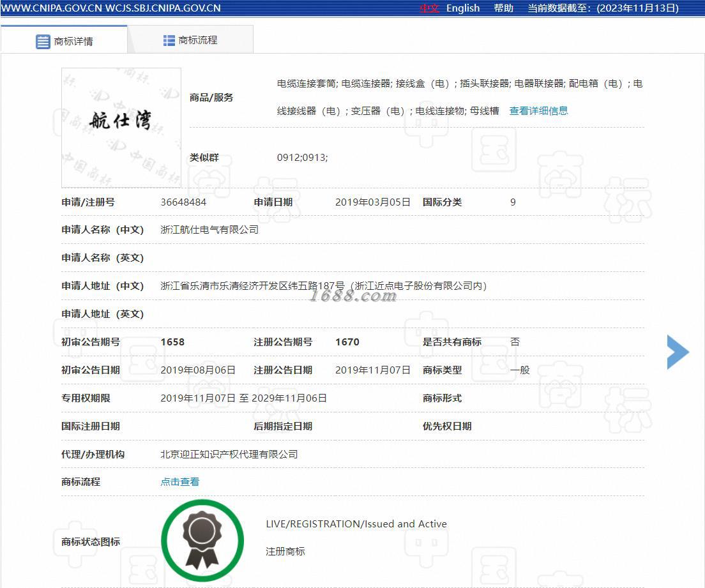
Task: Select the 注册商标 status text
Action: 285,551
